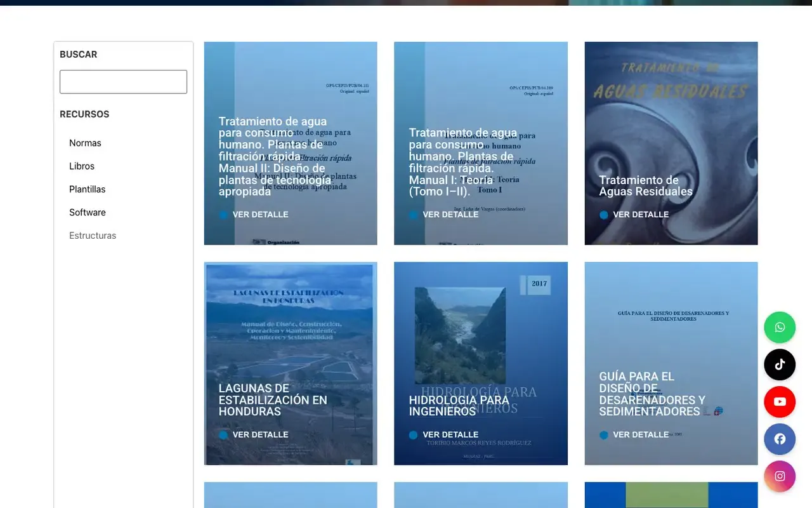Click the 2017 Hidrología cover photo
This screenshot has width=812, height=508.
[461, 335]
